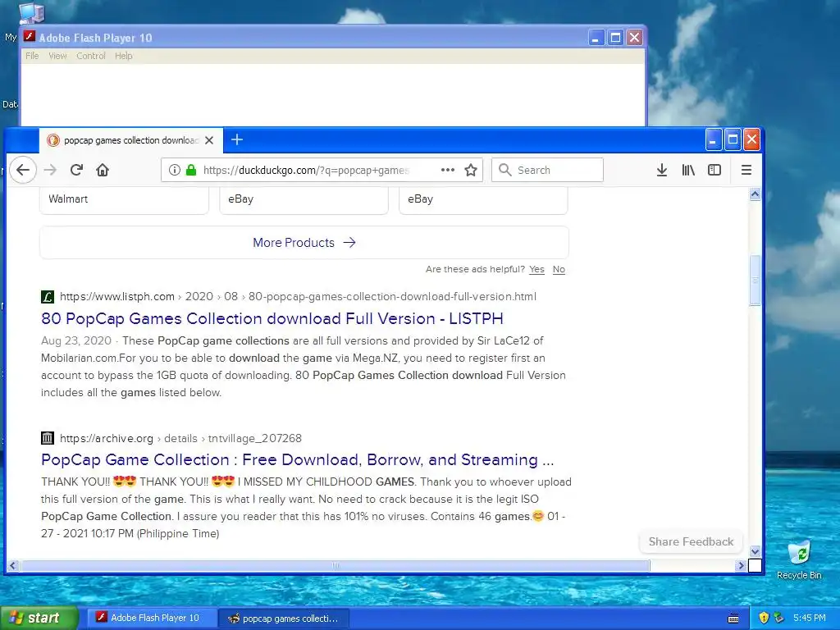The image size is (840, 630).
Task: Click the More Products link
Action: [x=304, y=243]
